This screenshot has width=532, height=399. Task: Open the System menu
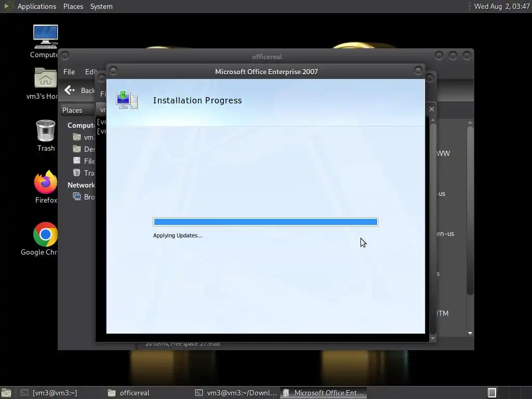click(101, 6)
